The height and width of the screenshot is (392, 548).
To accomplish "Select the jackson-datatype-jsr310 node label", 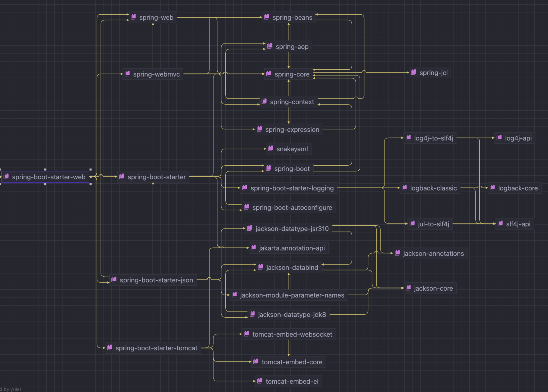I will 292,229.
